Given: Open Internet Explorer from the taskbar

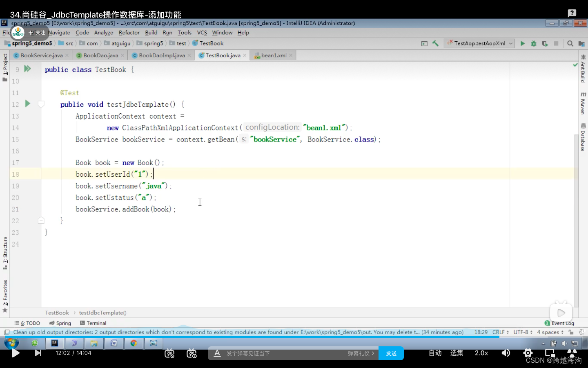Looking at the screenshot, I should tap(35, 343).
